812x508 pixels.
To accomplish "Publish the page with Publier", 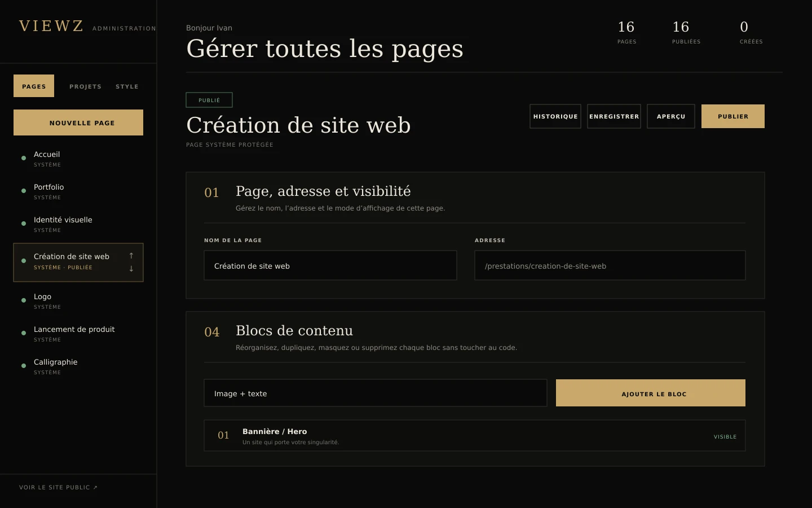I will click(x=733, y=116).
